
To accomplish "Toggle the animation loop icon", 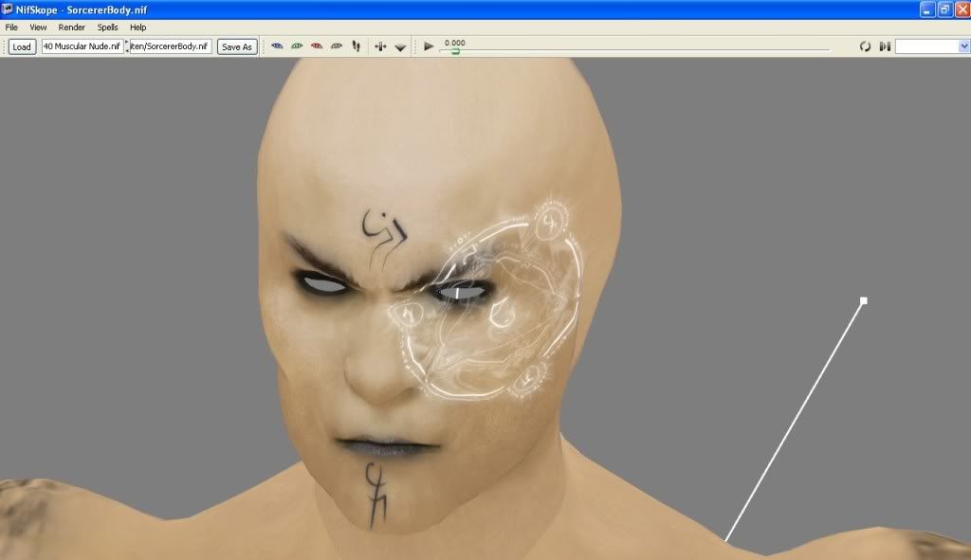I will (865, 46).
